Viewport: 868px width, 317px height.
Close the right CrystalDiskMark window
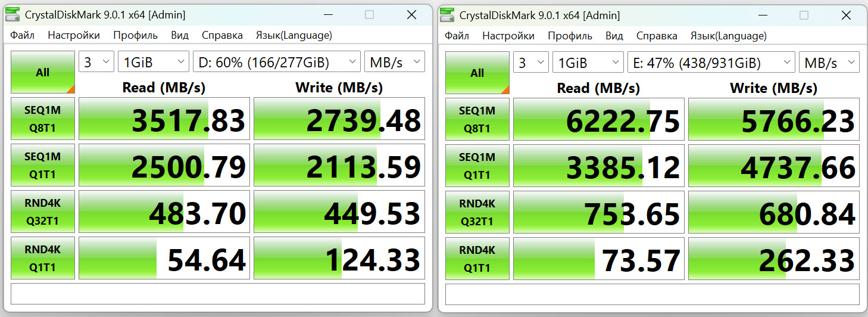click(x=846, y=15)
